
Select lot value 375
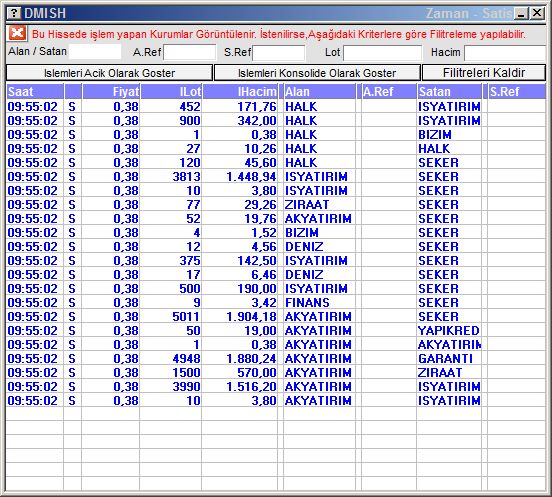pos(190,261)
